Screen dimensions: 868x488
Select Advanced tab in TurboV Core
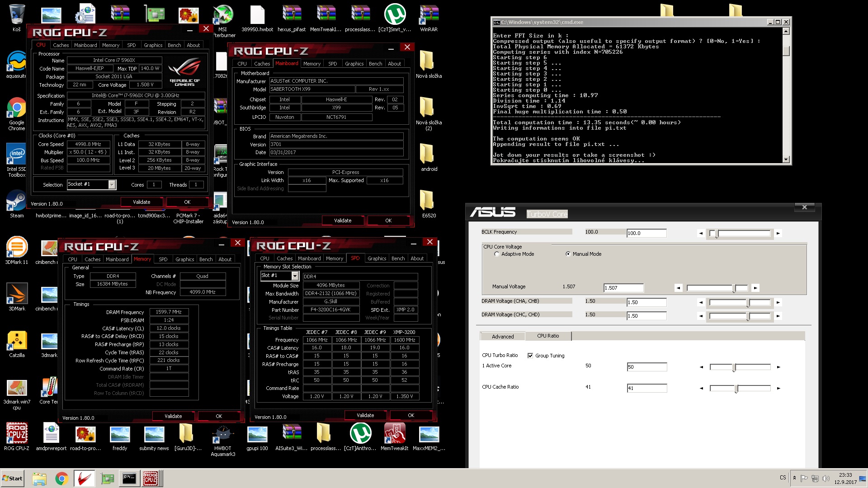pos(503,337)
